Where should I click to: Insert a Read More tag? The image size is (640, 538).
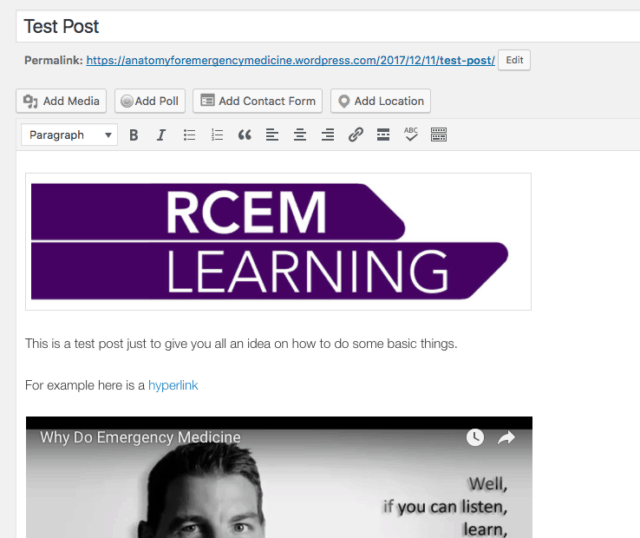coord(383,135)
